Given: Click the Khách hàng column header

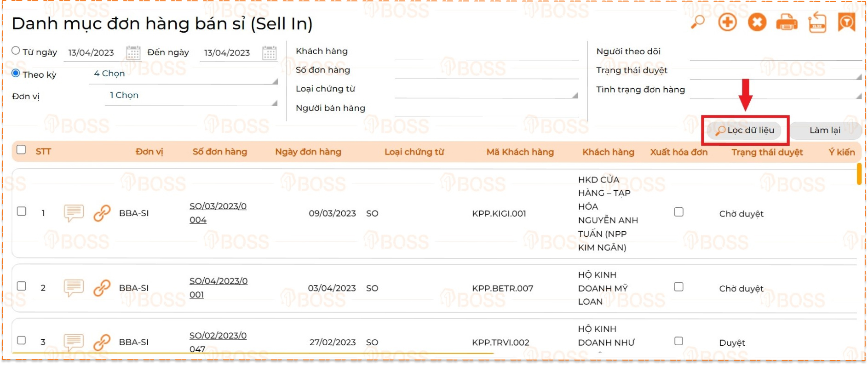Looking at the screenshot, I should (x=608, y=152).
